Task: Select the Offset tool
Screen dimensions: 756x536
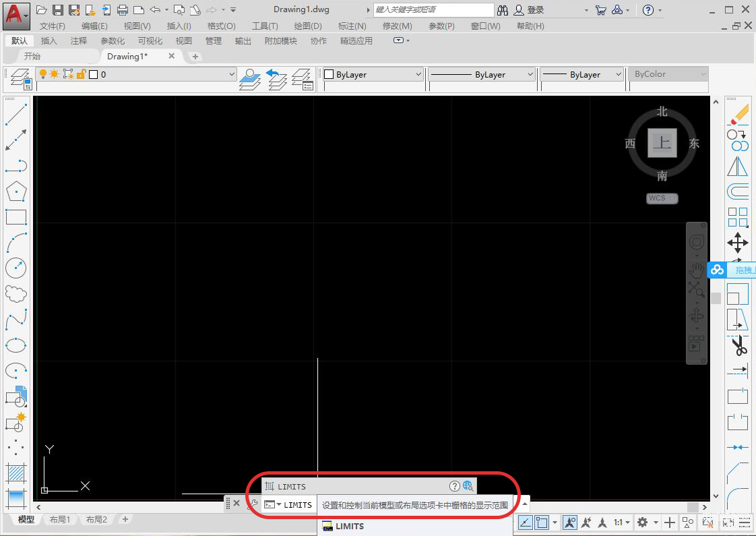Action: (x=738, y=192)
